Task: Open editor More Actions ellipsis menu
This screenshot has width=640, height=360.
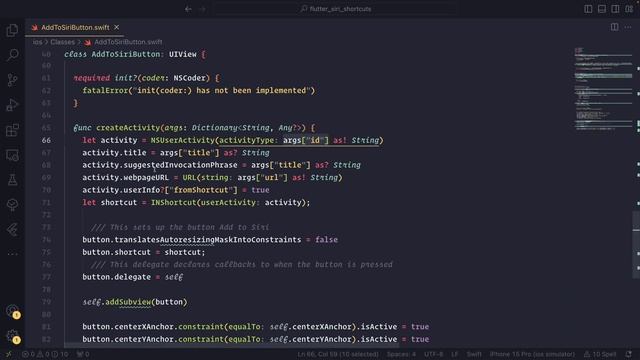Action: 628,27
